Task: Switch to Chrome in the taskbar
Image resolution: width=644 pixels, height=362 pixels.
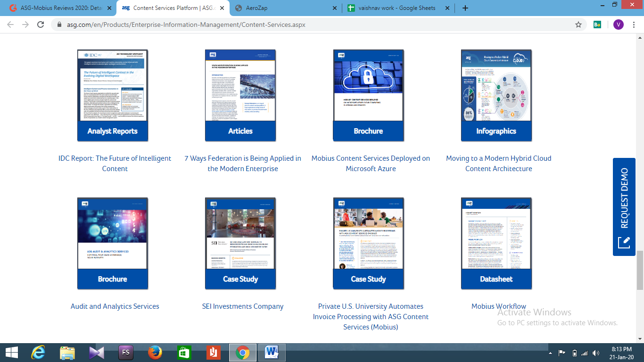Action: click(x=243, y=353)
